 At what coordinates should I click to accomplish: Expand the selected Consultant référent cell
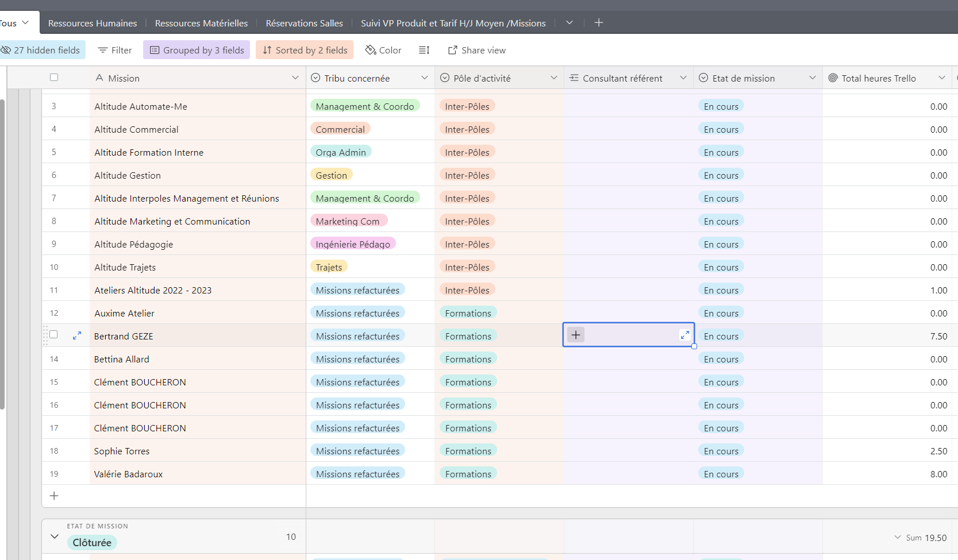click(x=684, y=335)
